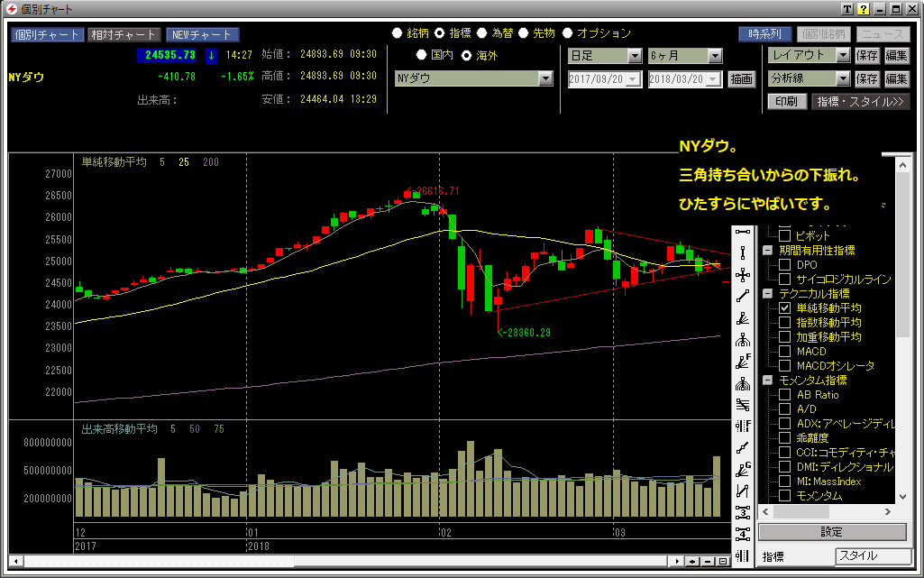Switch to the スタイル tab

873,555
